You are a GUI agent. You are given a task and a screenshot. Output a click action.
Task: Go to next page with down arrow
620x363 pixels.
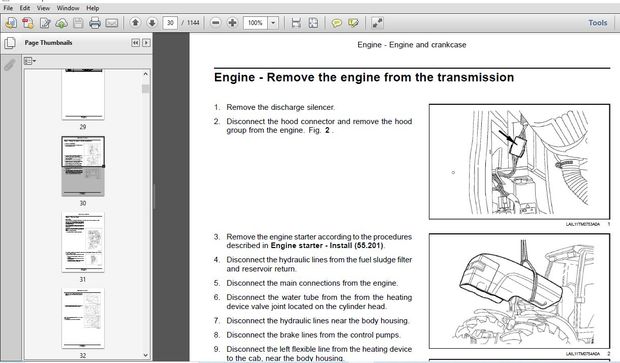[152, 23]
